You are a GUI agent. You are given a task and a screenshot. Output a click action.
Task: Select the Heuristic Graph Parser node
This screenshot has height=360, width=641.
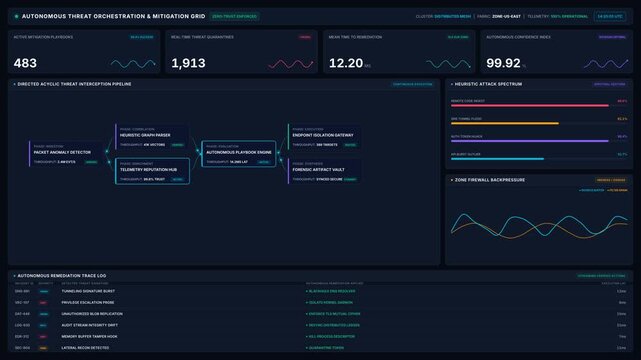click(x=152, y=137)
